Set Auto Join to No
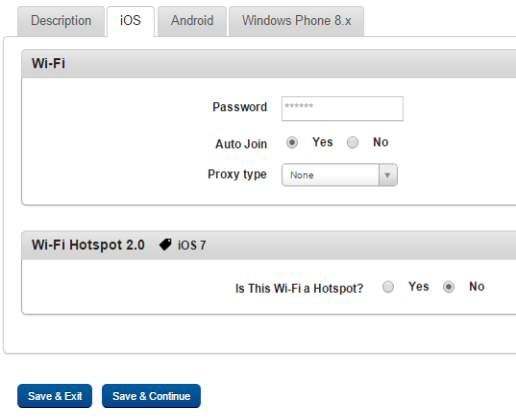516x420 pixels. click(352, 143)
